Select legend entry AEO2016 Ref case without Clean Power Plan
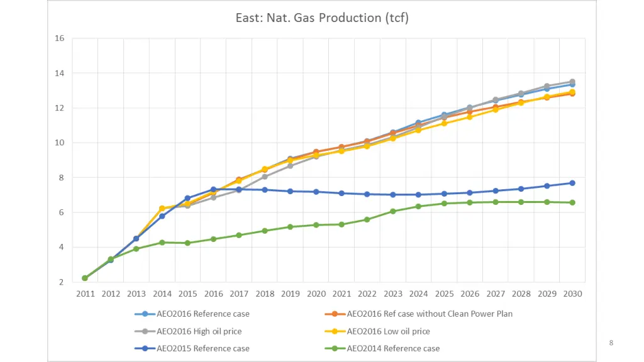644x362 pixels. click(418, 314)
